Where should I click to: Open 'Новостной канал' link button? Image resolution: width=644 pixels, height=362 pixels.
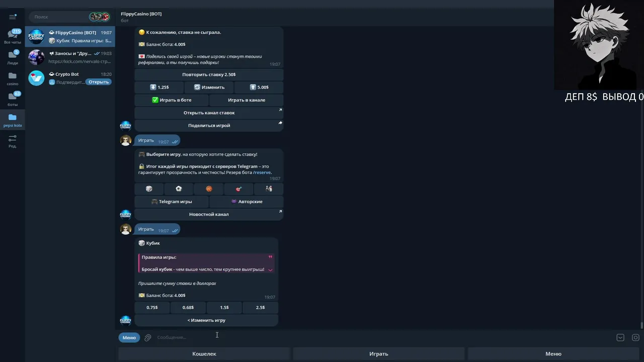click(x=209, y=214)
